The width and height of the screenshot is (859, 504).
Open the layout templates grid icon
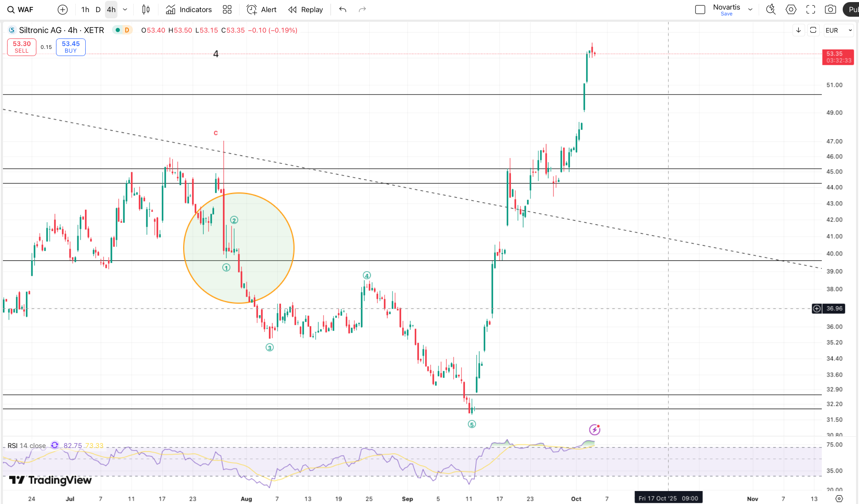coord(227,10)
